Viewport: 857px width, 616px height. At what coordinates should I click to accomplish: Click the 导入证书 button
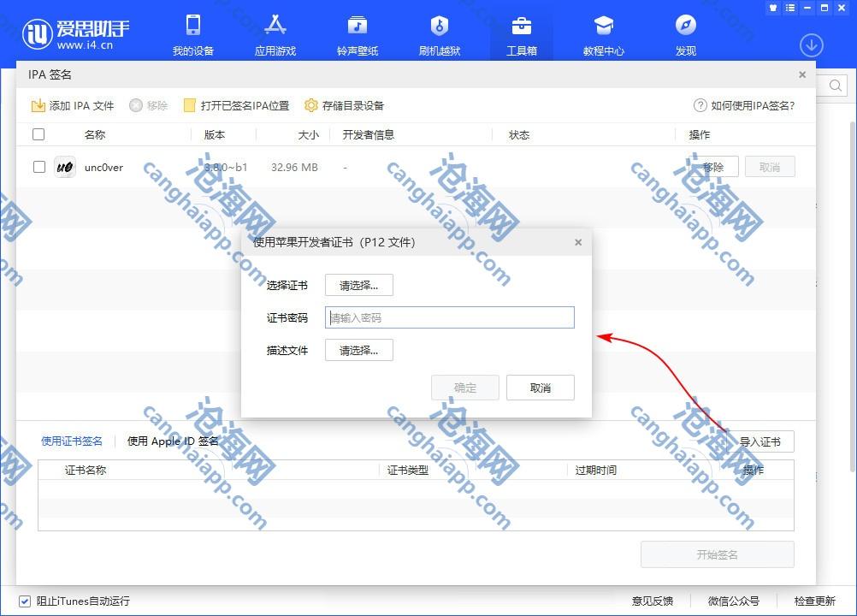[759, 441]
